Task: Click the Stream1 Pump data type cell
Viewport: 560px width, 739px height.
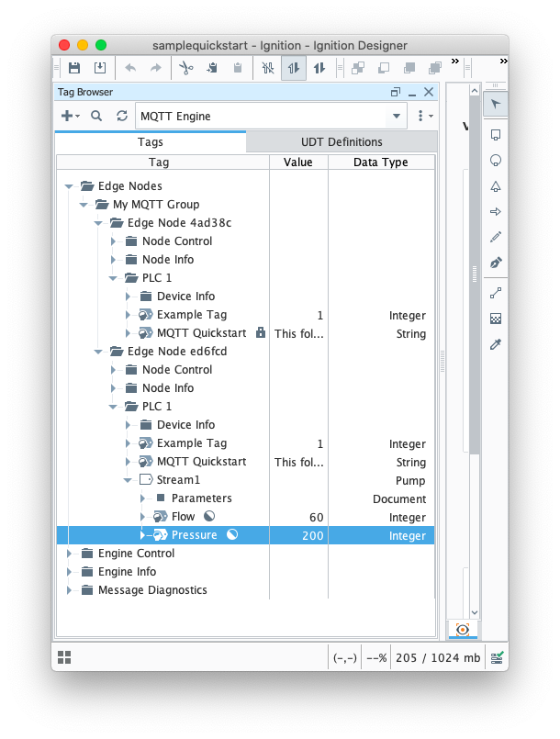Action: 381,480
